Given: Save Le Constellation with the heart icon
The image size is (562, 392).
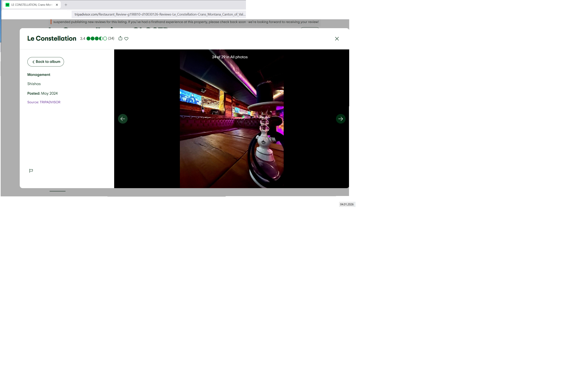Looking at the screenshot, I should [126, 39].
